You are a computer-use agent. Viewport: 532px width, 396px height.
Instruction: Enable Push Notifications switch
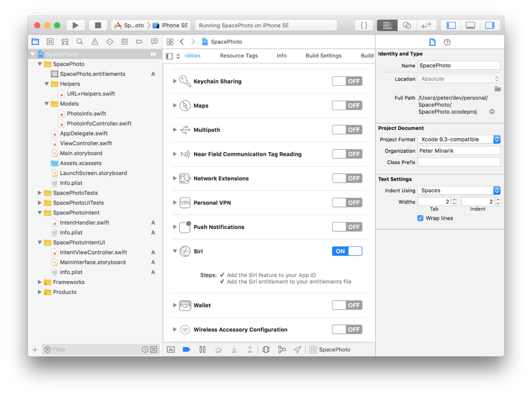coord(347,227)
